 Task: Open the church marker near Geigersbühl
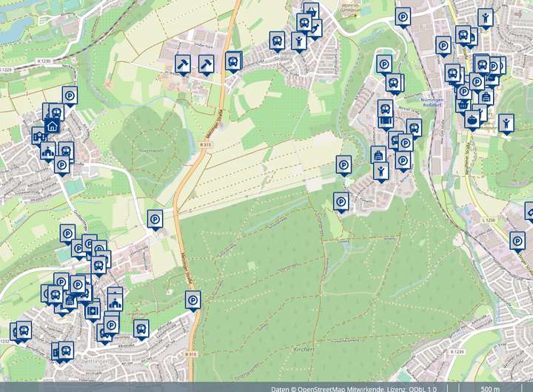tap(115, 300)
